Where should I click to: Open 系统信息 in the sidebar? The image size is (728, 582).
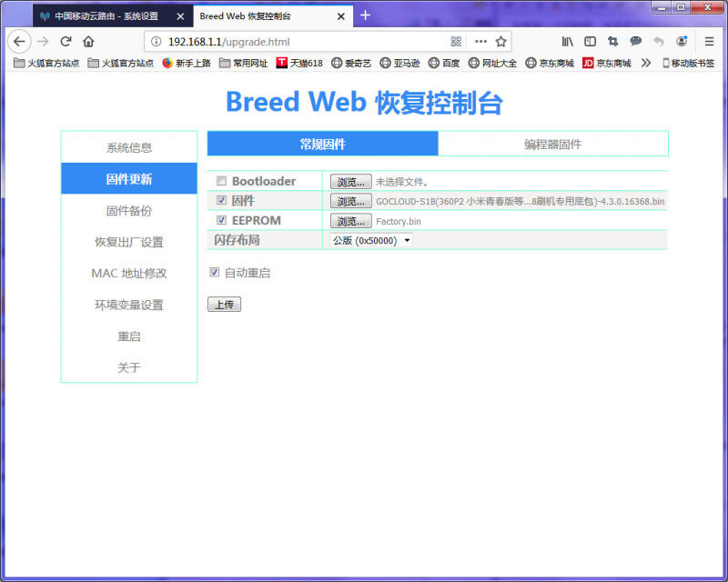point(129,147)
